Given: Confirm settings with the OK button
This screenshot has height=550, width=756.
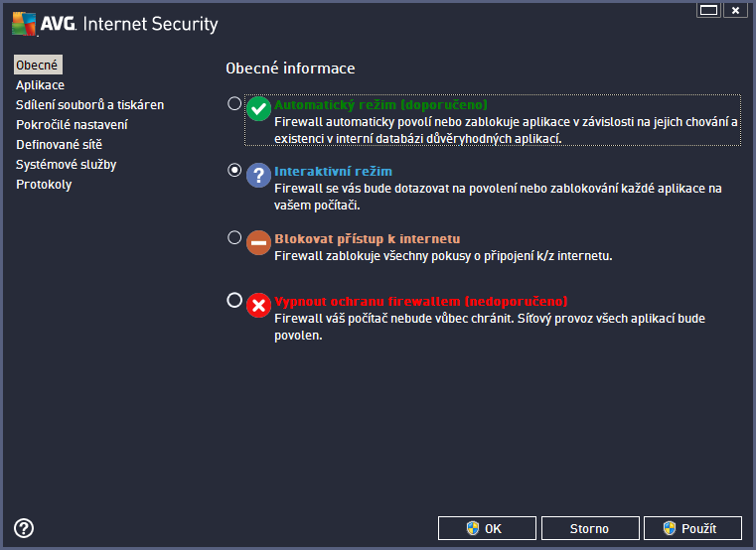Looking at the screenshot, I should [x=487, y=528].
